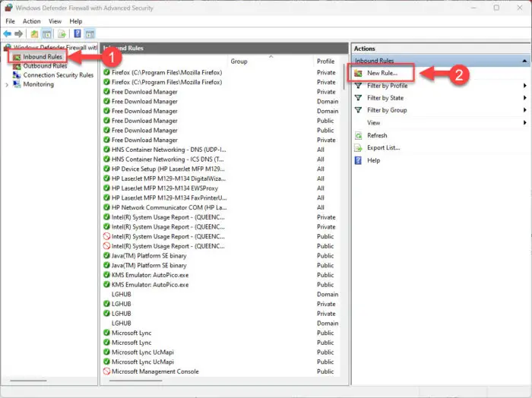Screen dimensions: 532x398
Task: Click the Up One Level folder icon
Action: click(x=34, y=34)
